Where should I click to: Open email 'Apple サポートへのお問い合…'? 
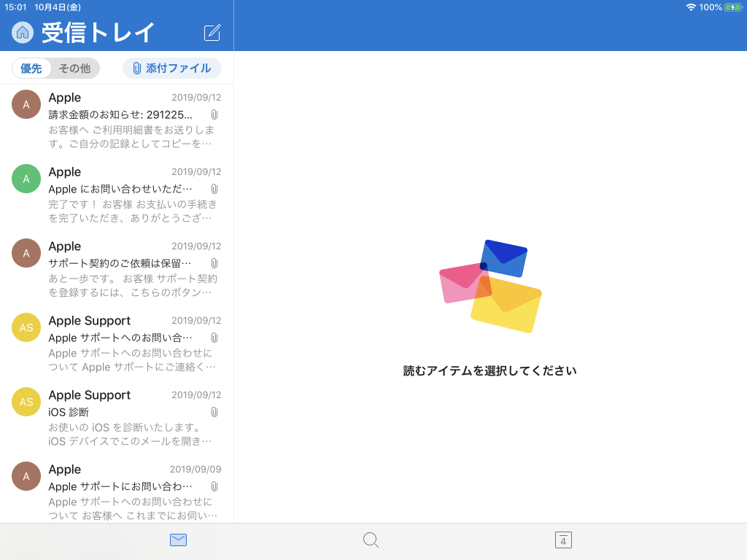[x=117, y=345]
